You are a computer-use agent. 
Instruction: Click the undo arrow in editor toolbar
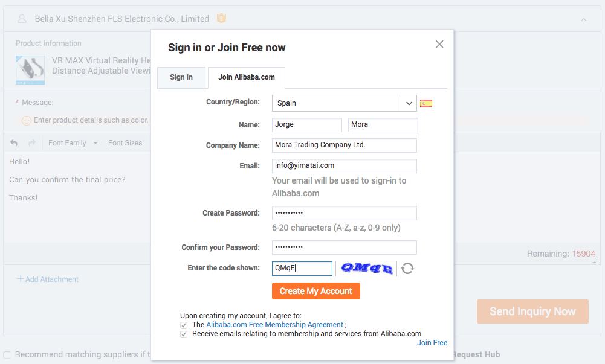point(14,143)
